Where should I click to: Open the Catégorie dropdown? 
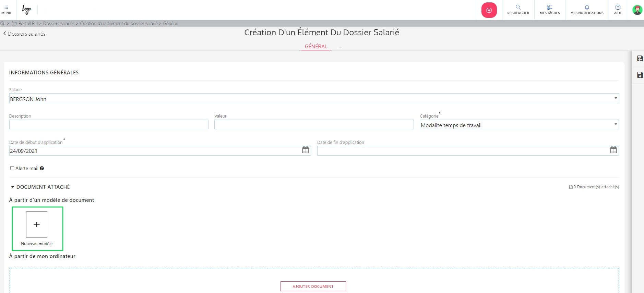[616, 124]
